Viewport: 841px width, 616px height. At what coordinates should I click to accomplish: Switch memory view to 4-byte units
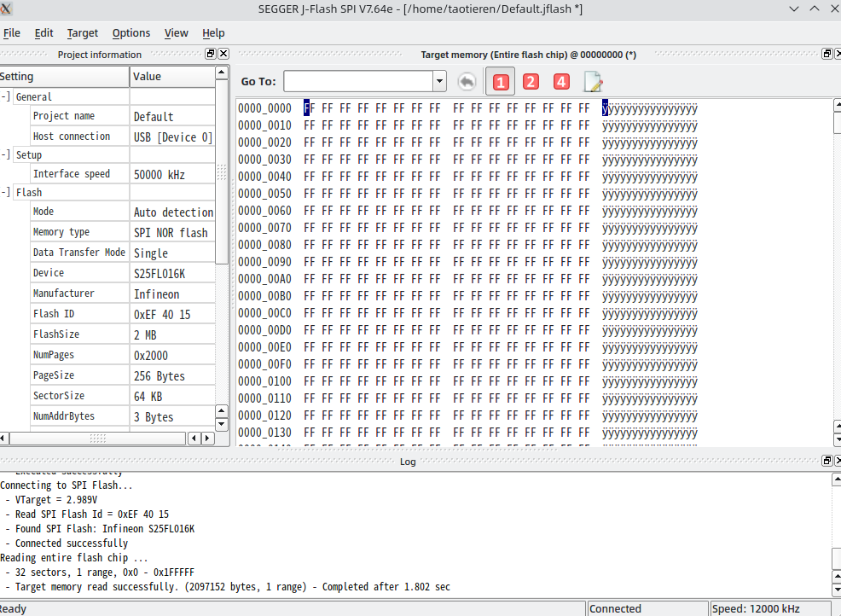click(x=561, y=82)
